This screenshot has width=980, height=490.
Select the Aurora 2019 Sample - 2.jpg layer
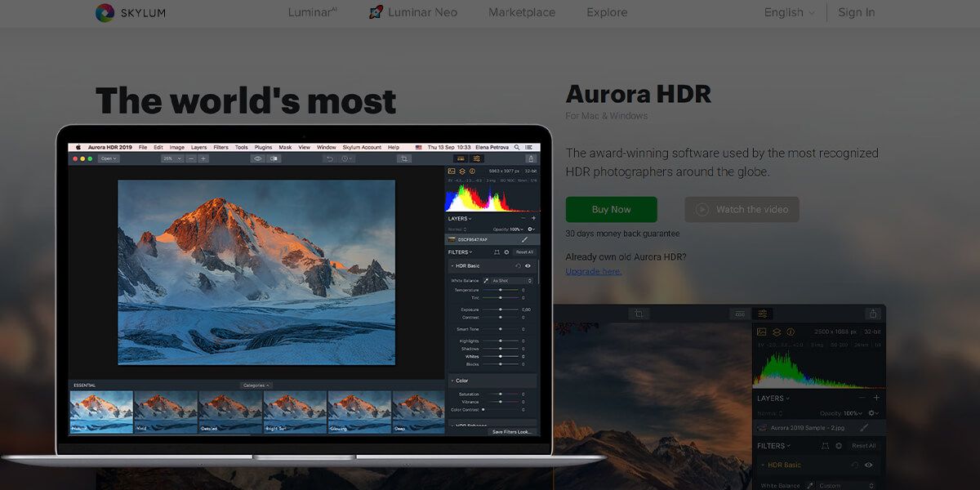pyautogui.click(x=818, y=427)
